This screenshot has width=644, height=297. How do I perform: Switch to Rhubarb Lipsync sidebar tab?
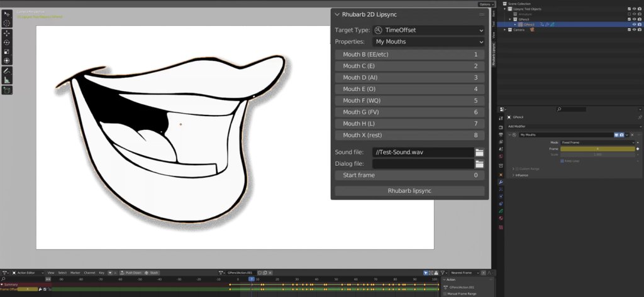click(494, 54)
